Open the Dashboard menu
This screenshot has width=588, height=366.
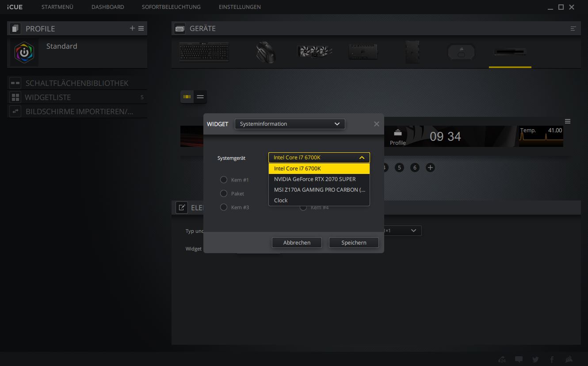point(107,7)
